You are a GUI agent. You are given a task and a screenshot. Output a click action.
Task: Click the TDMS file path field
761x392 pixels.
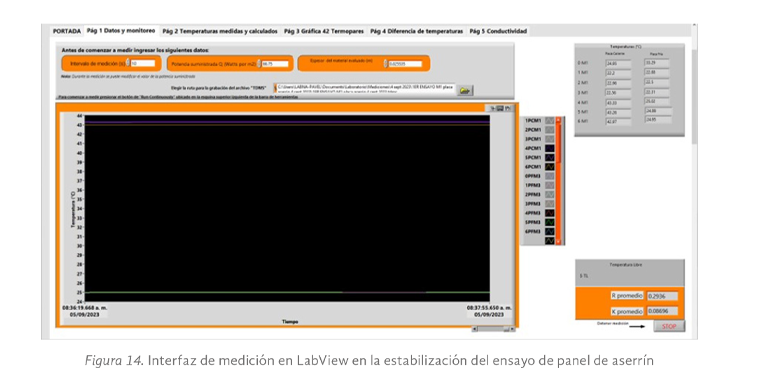(365, 88)
